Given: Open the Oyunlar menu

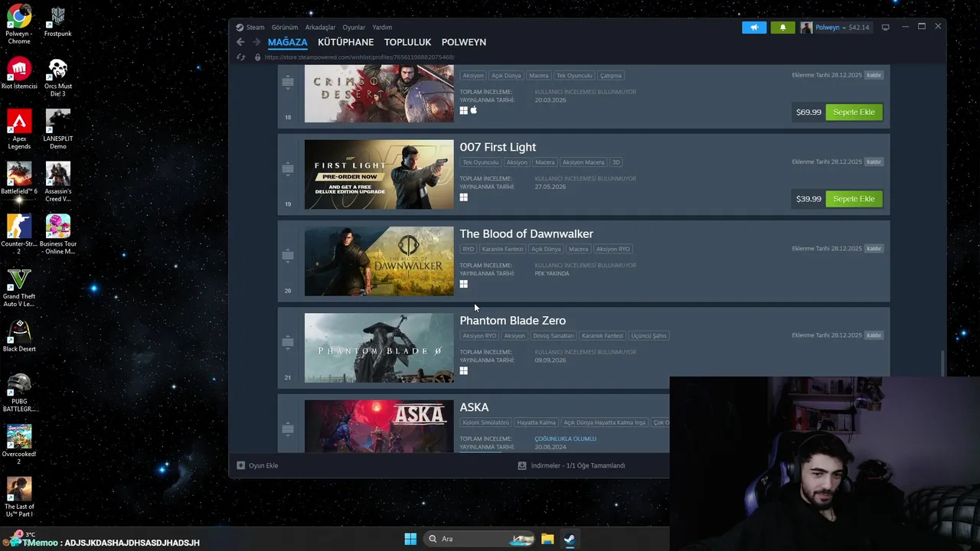Looking at the screenshot, I should (354, 28).
